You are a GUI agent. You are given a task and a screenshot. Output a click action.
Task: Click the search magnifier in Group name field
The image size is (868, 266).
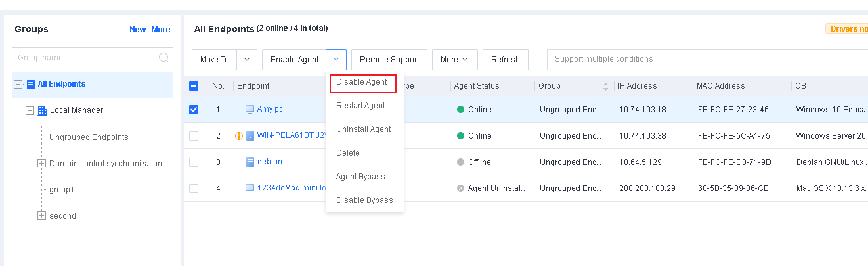pos(163,58)
